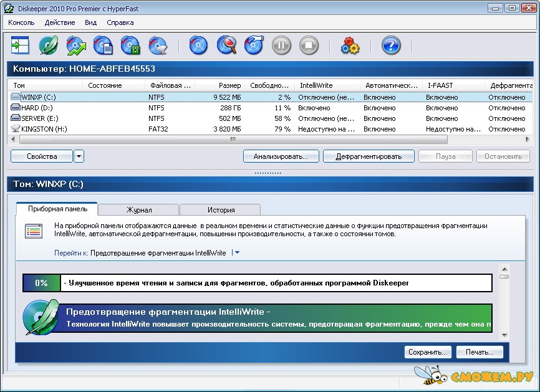Select the row text HARD (D:)
Image resolution: width=540 pixels, height=392 pixels.
tap(37, 108)
